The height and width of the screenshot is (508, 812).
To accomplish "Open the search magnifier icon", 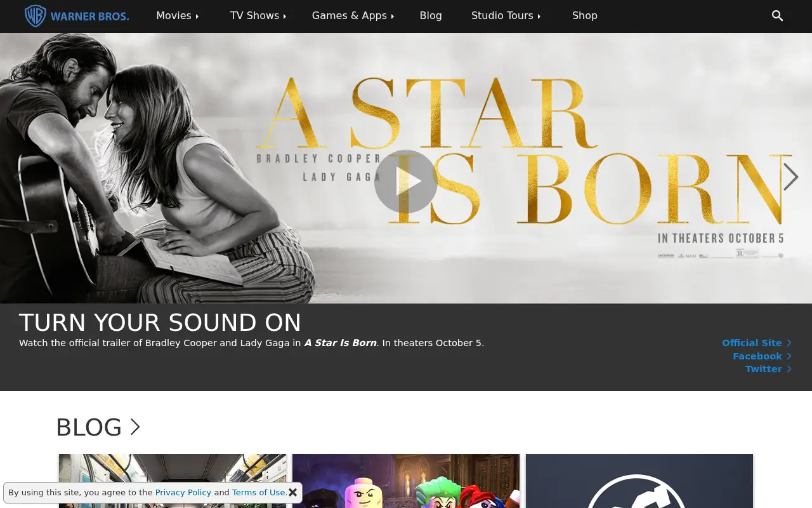I will point(777,16).
